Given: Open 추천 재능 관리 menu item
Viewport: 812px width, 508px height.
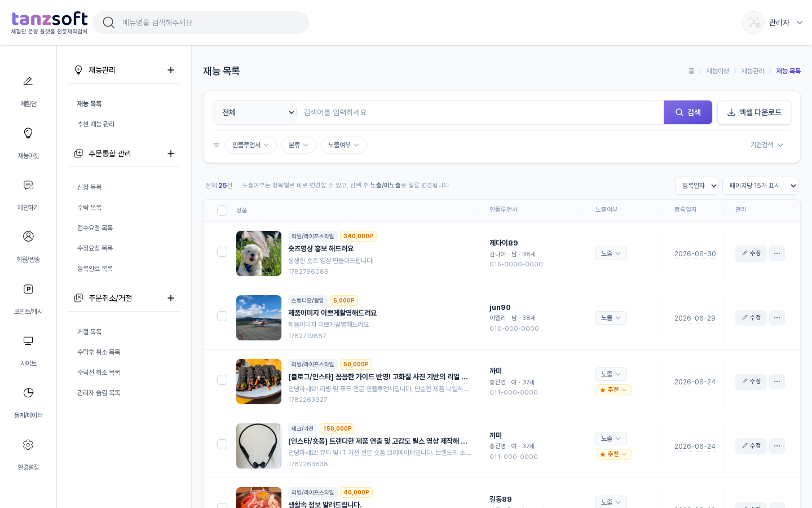Looking at the screenshot, I should 96,124.
